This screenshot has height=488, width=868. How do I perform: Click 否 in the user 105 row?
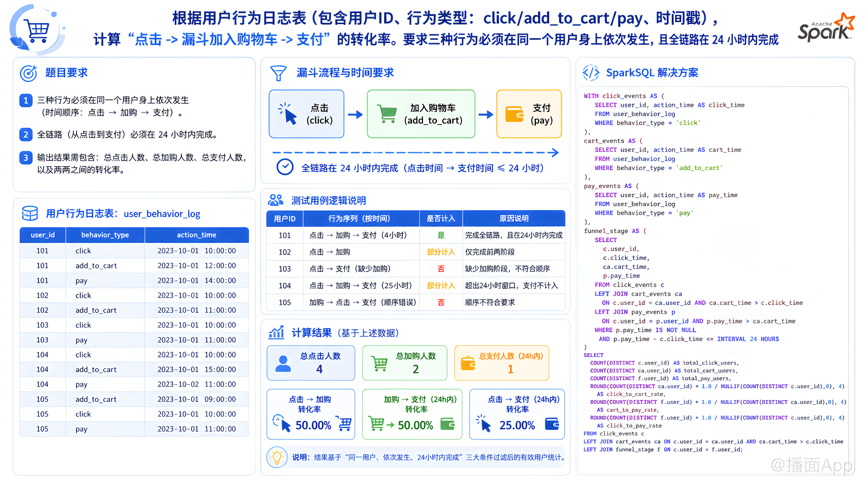point(441,303)
